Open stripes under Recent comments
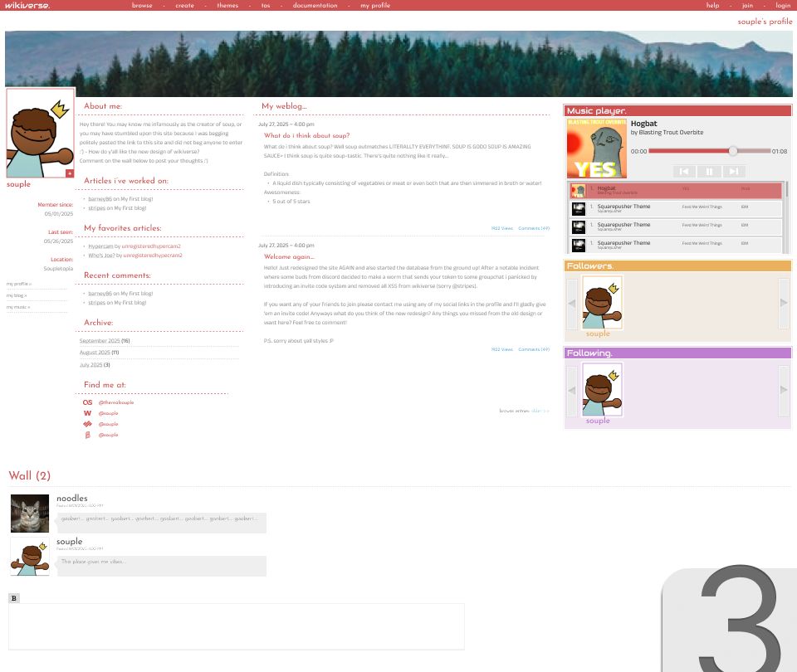This screenshot has width=797, height=672. pyautogui.click(x=96, y=303)
